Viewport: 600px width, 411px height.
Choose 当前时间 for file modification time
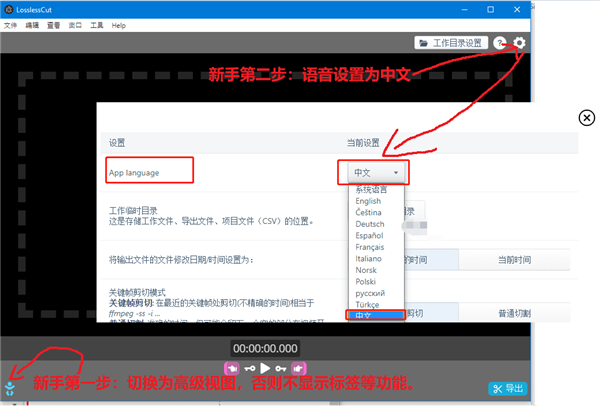pyautogui.click(x=514, y=260)
